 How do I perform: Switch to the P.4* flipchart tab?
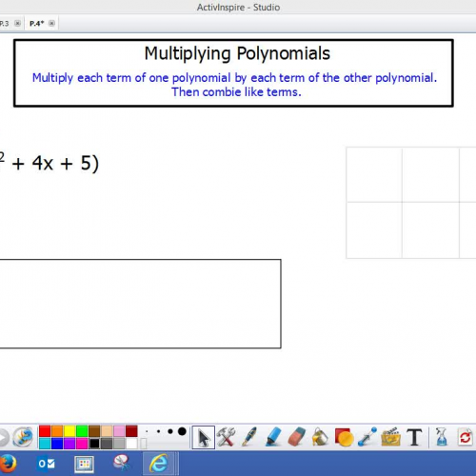36,24
